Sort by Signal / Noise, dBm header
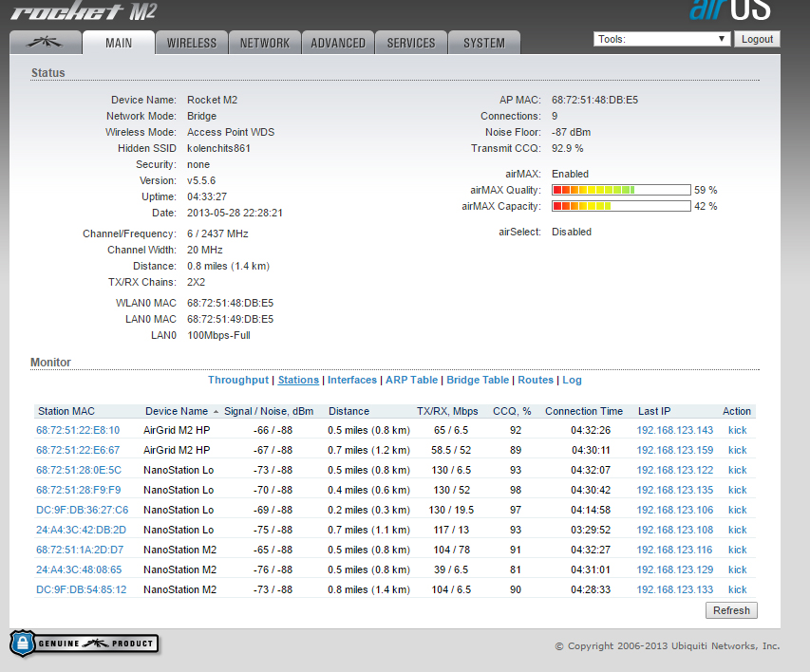This screenshot has width=810, height=672. (x=269, y=412)
